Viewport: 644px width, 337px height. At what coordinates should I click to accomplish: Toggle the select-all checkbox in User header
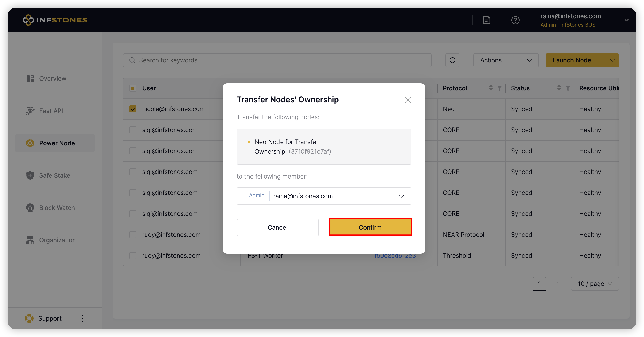(133, 88)
